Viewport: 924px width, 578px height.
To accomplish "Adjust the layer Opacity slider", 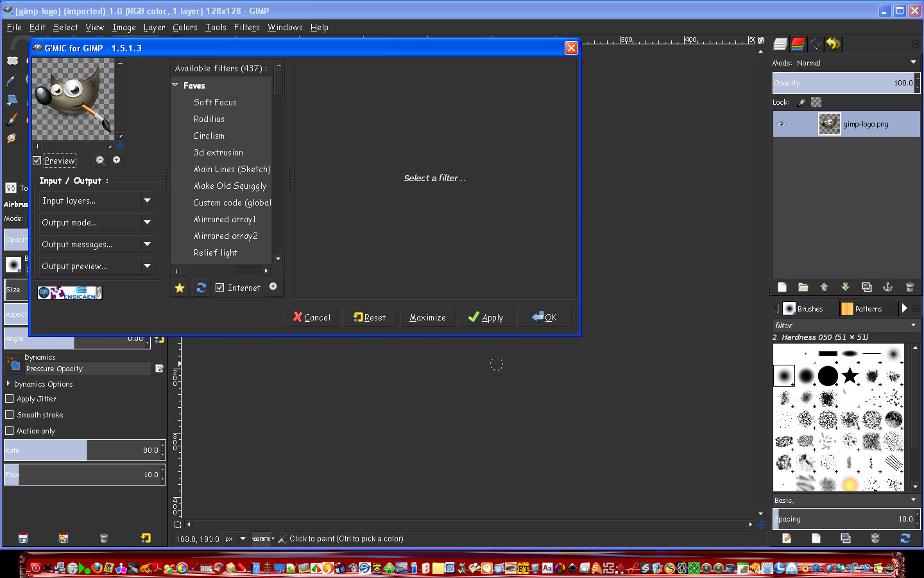I will pos(846,83).
